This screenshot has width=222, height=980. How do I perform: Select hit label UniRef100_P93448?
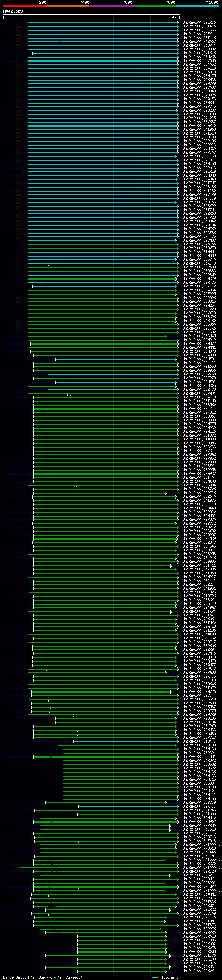pyautogui.click(x=199, y=508)
